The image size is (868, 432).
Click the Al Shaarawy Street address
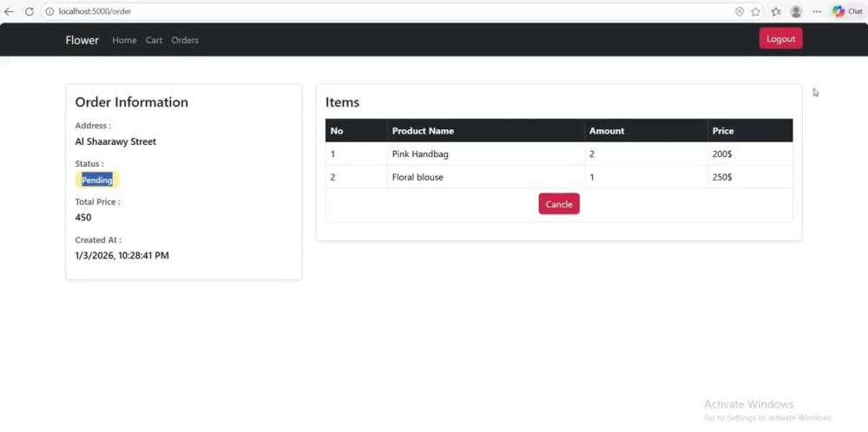(115, 141)
